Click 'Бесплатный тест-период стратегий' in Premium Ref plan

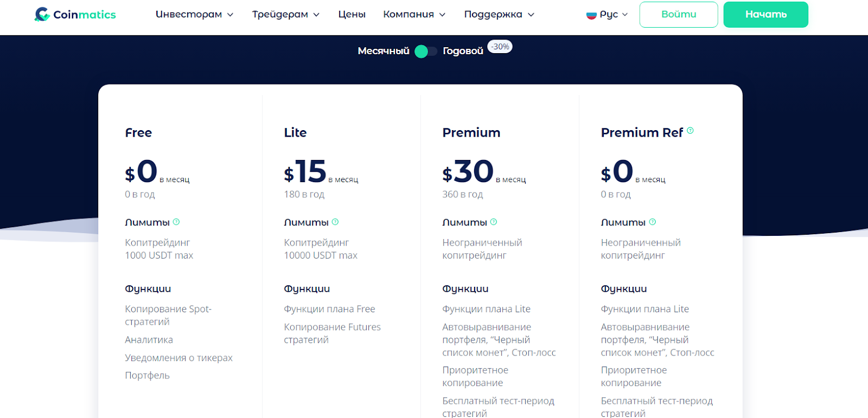point(656,407)
